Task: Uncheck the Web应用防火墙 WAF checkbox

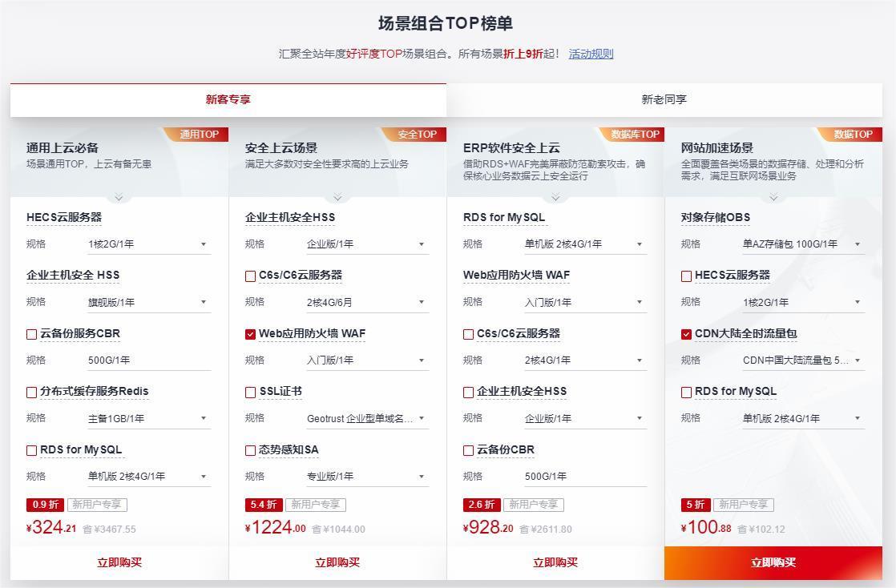Action: [250, 334]
